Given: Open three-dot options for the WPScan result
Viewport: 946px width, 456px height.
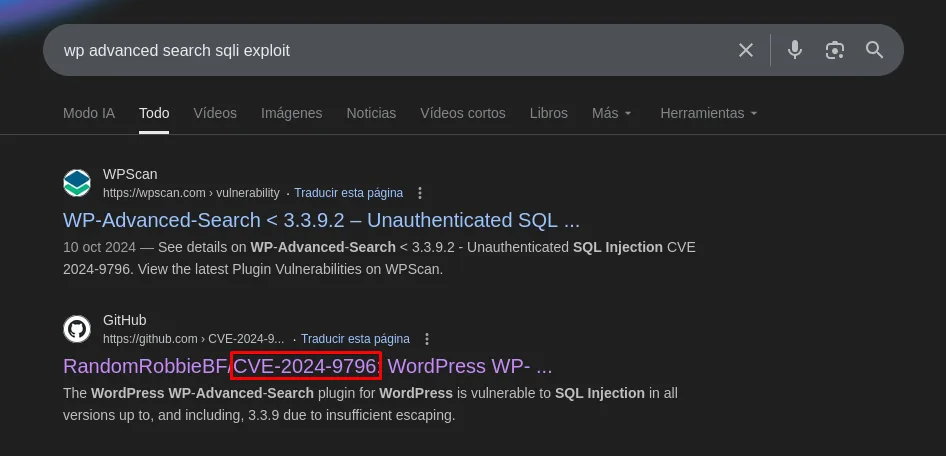Looking at the screenshot, I should coord(421,193).
